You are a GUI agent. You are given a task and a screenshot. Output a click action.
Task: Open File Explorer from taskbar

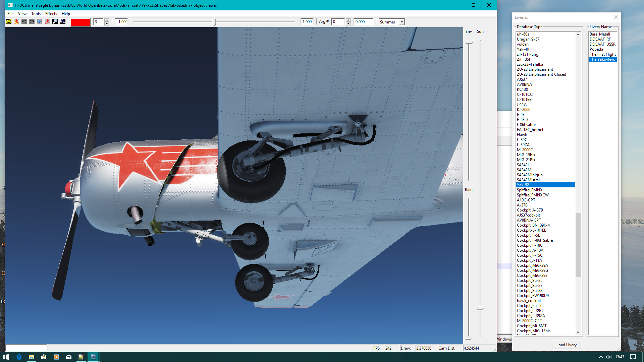pos(31,357)
